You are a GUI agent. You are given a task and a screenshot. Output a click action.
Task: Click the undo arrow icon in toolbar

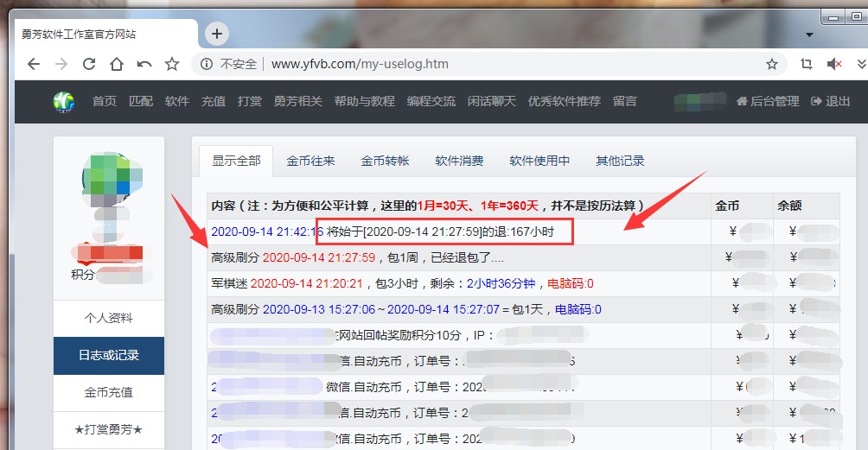(x=144, y=64)
